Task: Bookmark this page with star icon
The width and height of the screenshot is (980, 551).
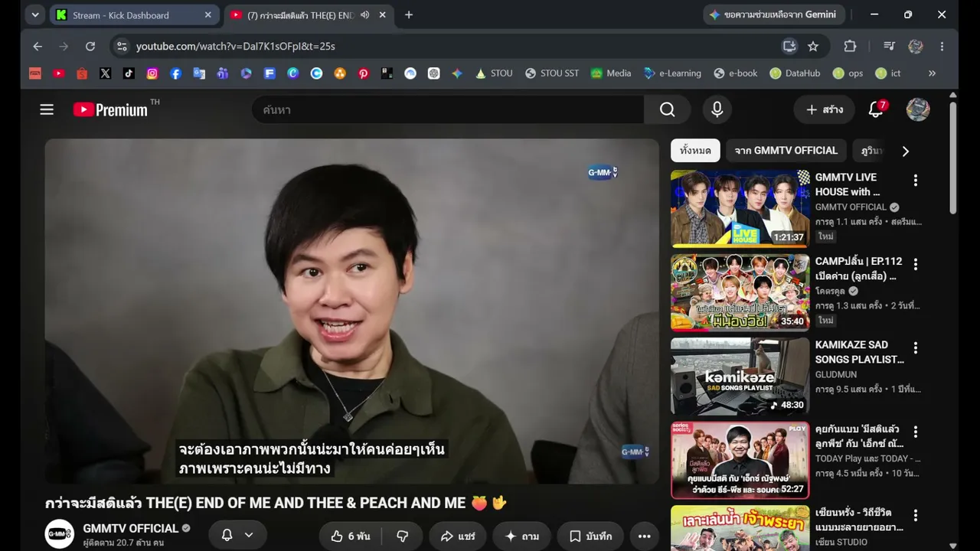Action: [x=813, y=46]
